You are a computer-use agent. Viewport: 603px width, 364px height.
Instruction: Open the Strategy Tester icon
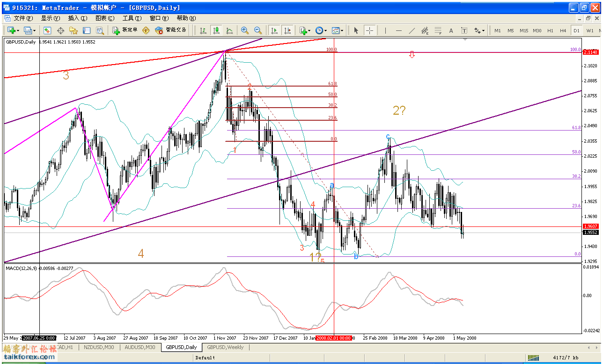pos(100,30)
